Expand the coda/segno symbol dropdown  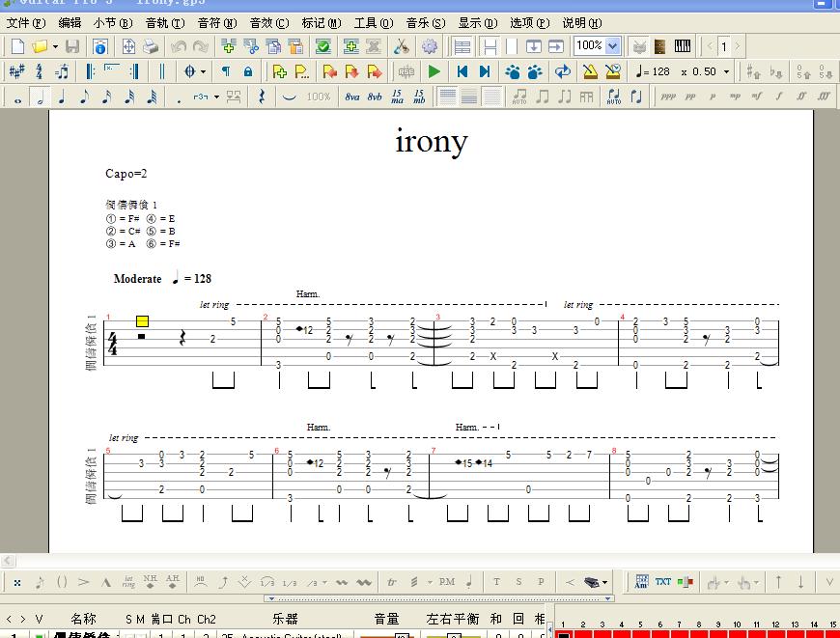click(x=203, y=71)
